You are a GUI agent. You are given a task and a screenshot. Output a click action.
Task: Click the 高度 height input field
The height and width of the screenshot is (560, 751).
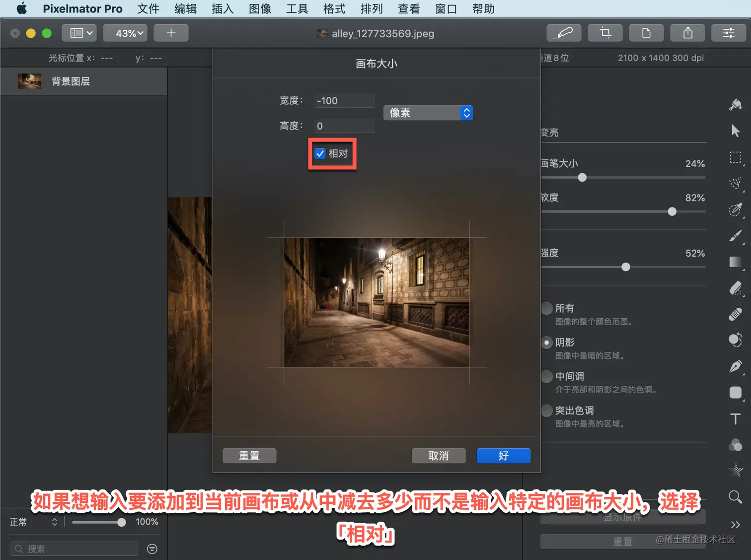344,126
